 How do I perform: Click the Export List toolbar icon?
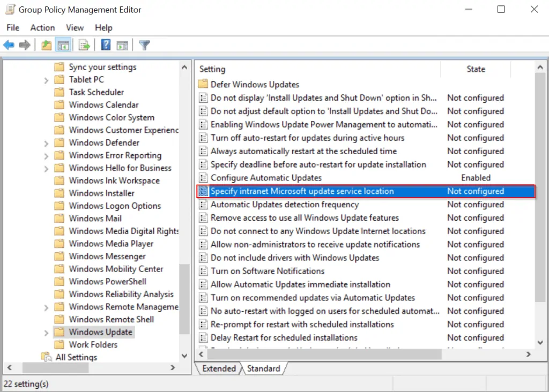point(84,44)
